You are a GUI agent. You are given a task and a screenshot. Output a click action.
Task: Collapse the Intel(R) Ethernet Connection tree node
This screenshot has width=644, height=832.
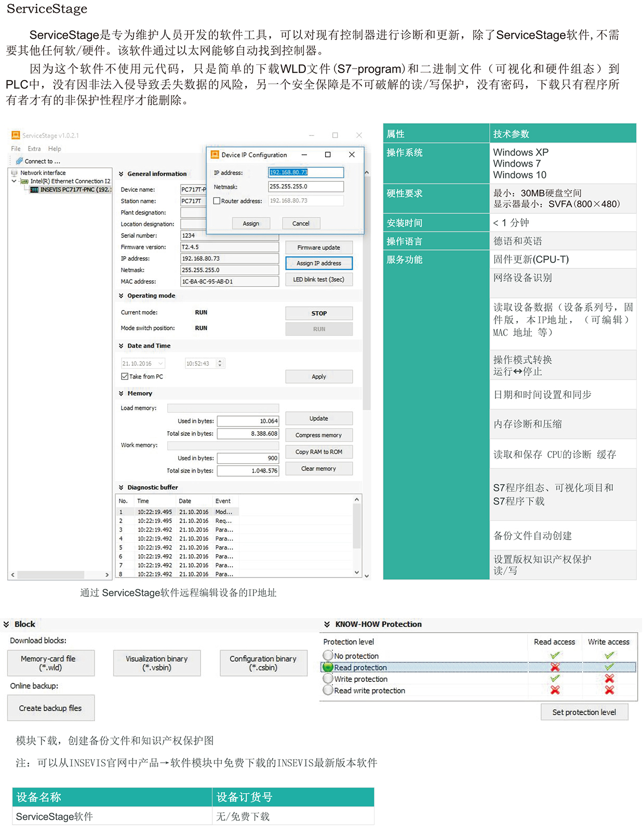(x=14, y=181)
